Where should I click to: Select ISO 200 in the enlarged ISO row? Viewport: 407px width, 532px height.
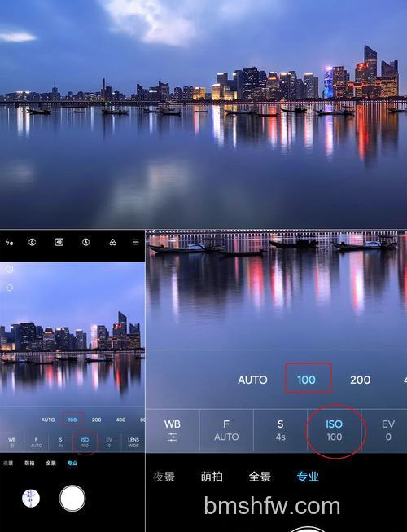[x=360, y=380]
